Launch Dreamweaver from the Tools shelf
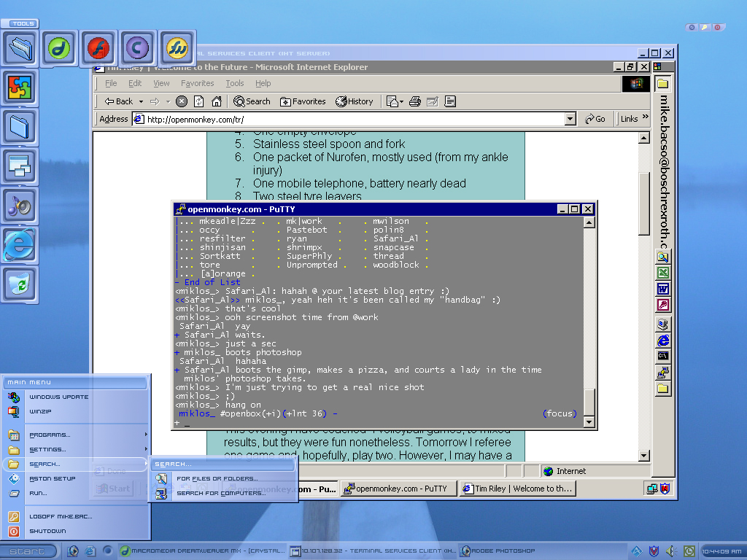 pos(59,49)
